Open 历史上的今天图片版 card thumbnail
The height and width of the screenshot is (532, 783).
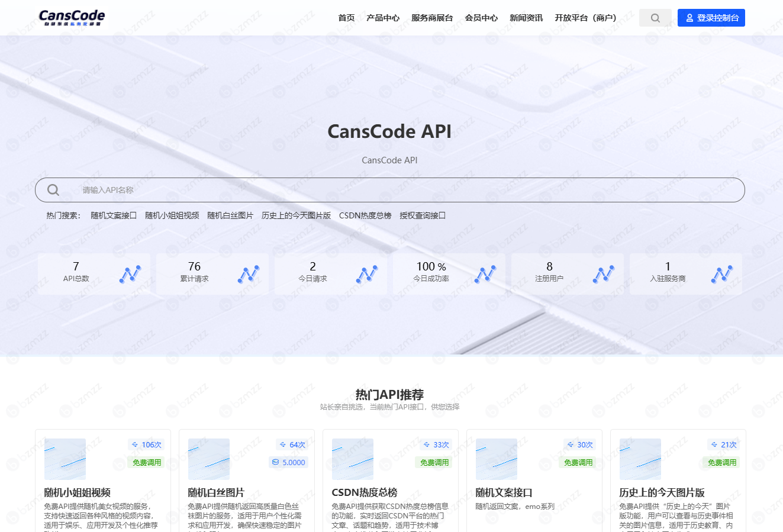[640, 459]
